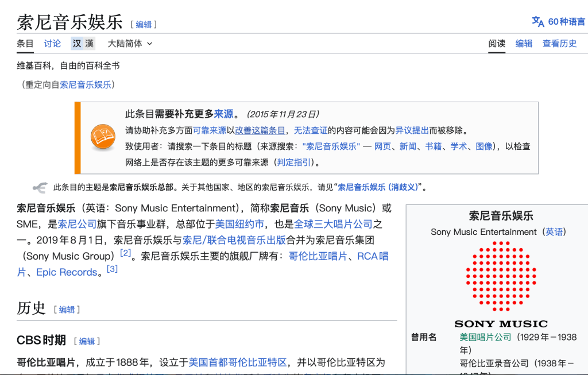Open the 判定指引 link
This screenshot has width=588, height=375.
pos(293,163)
